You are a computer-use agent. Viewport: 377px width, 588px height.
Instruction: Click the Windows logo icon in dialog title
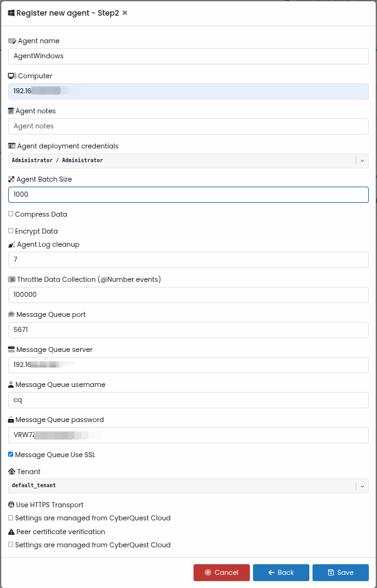coord(11,13)
